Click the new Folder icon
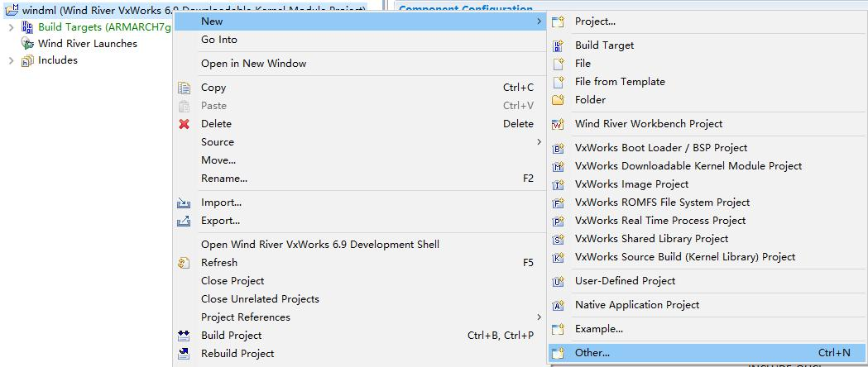This screenshot has height=367, width=868. point(558,101)
